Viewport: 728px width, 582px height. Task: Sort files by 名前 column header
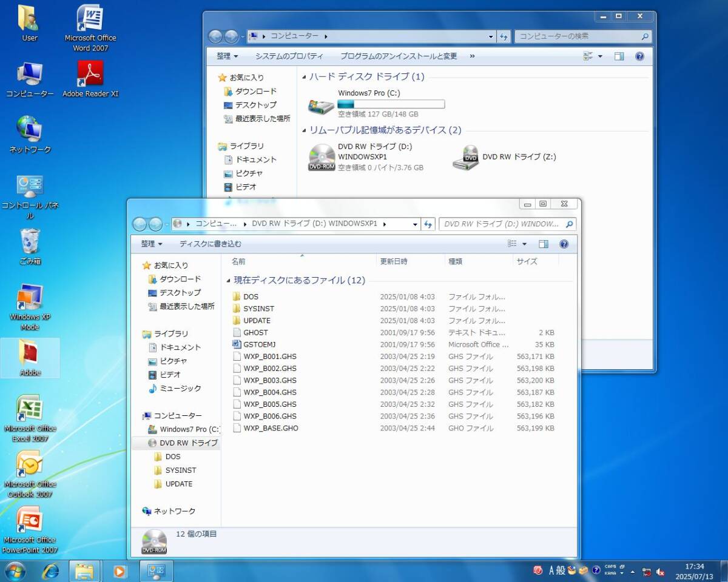(302, 261)
